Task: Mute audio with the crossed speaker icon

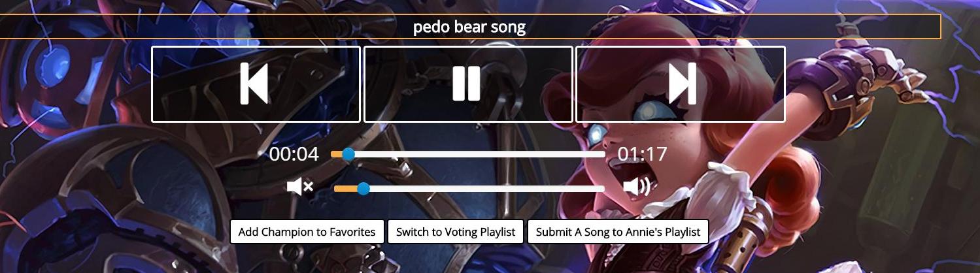Action: point(300,187)
